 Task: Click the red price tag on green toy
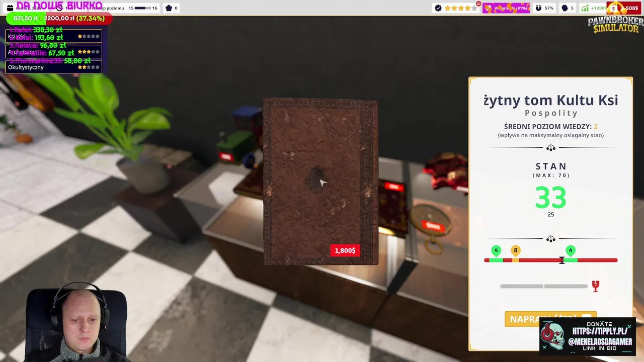tap(226, 157)
